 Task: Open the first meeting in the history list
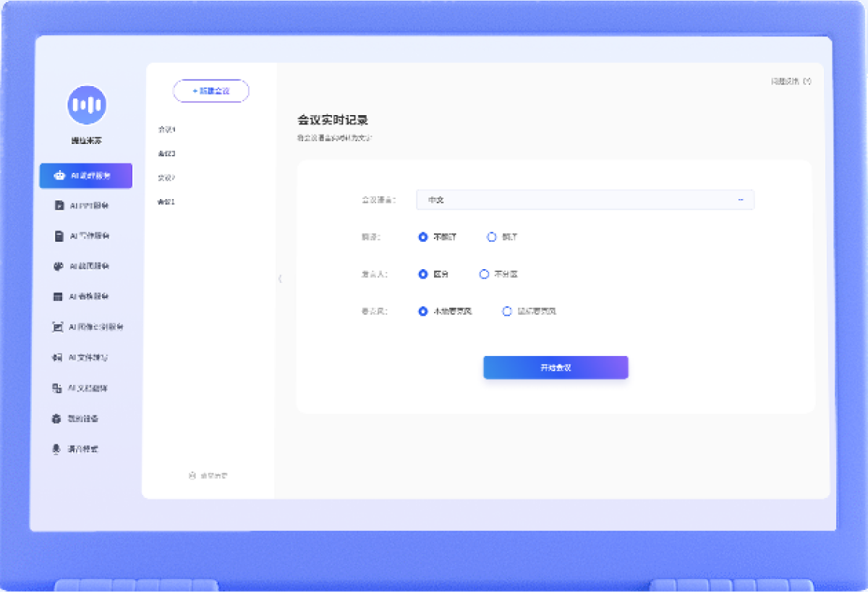(167, 130)
